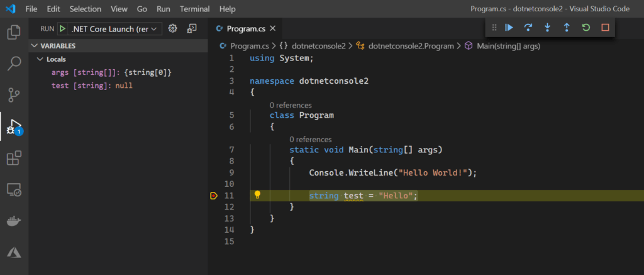The height and width of the screenshot is (275, 644).
Task: Click the lightbulb quick-fix icon on line 11
Action: [257, 195]
